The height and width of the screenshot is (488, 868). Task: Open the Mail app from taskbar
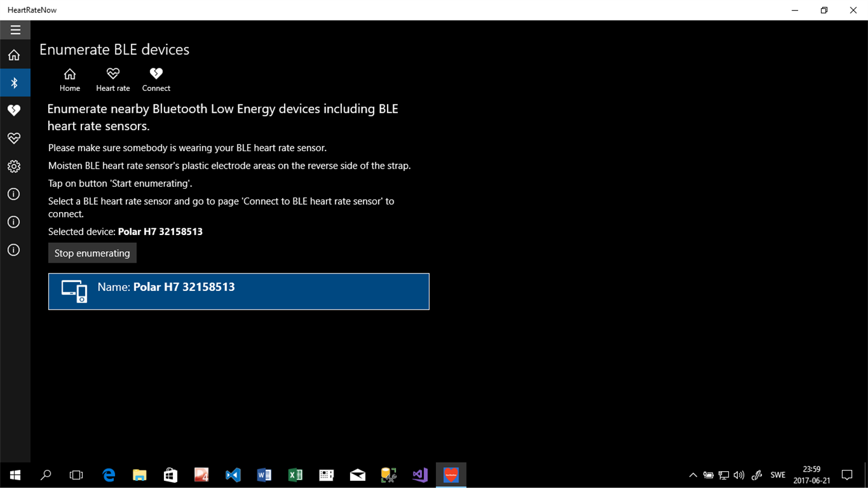357,475
